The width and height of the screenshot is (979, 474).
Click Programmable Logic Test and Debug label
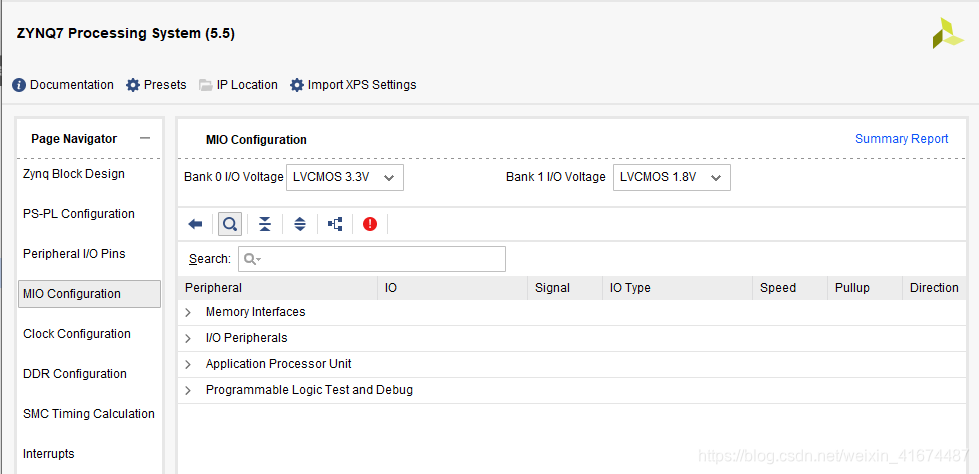pyautogui.click(x=309, y=390)
